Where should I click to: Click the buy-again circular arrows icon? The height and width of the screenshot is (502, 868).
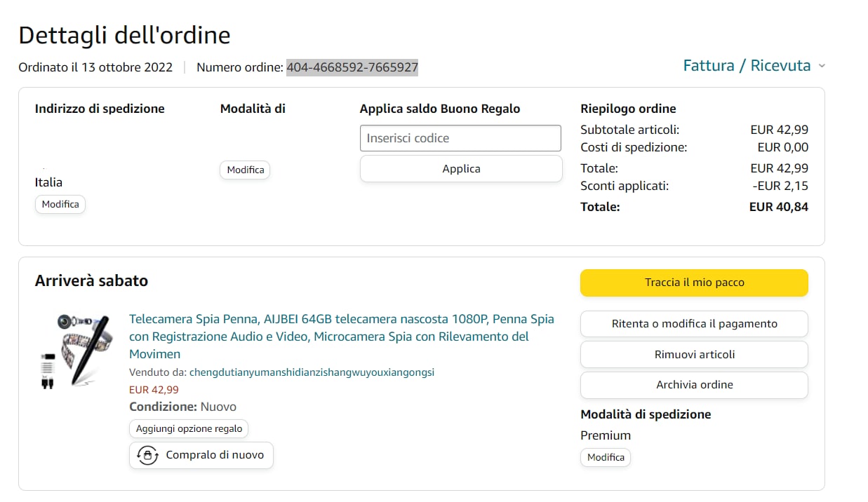(x=147, y=455)
